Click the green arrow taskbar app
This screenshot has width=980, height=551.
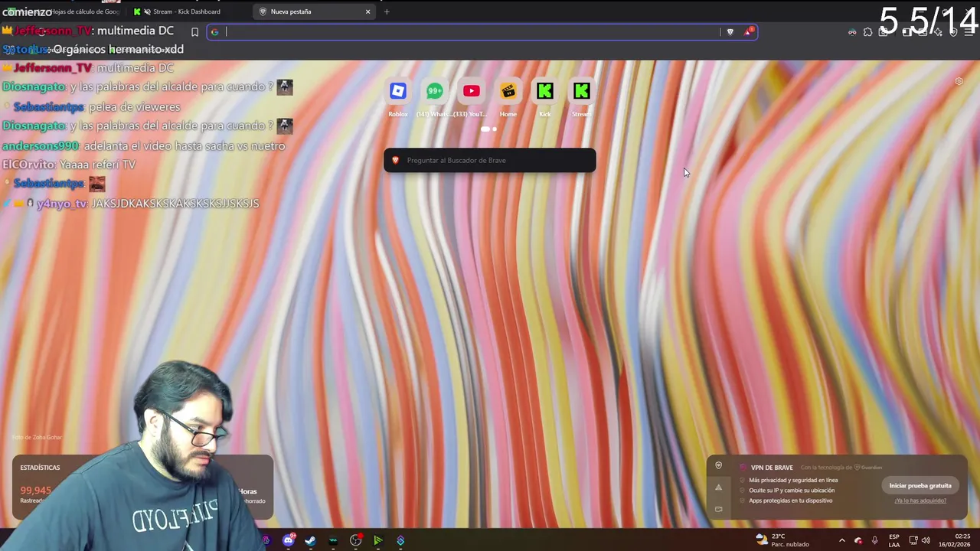click(x=377, y=540)
